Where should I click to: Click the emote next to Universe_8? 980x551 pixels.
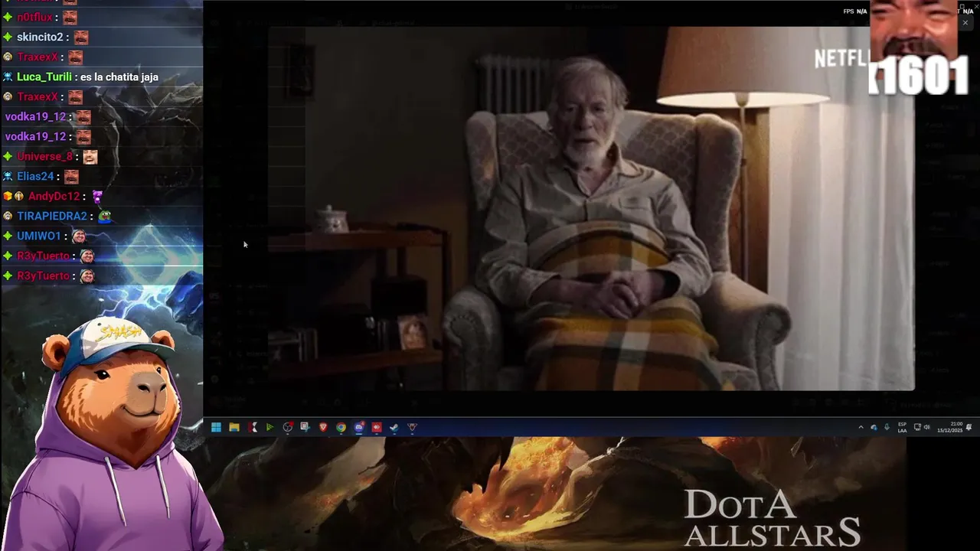(x=90, y=156)
